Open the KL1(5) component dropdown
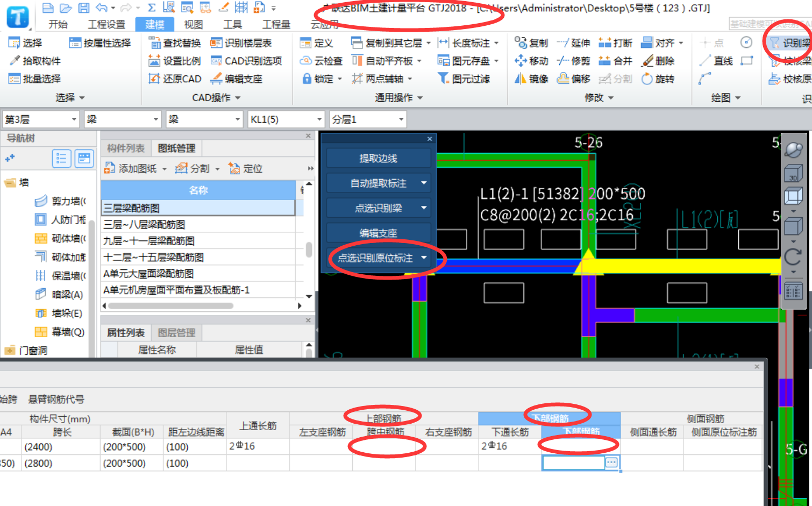This screenshot has width=812, height=506. 286,119
